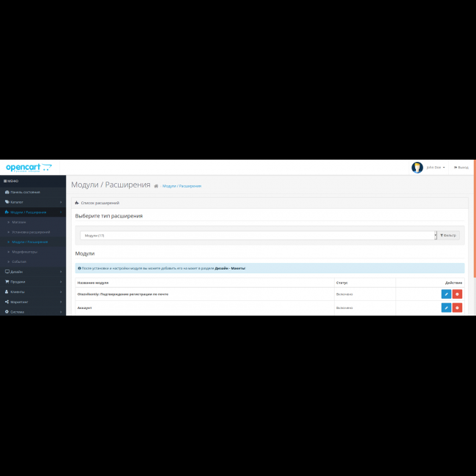Toggle the МЕНЮ hamburger header in sidebar
This screenshot has width=476, height=476.
[12, 181]
